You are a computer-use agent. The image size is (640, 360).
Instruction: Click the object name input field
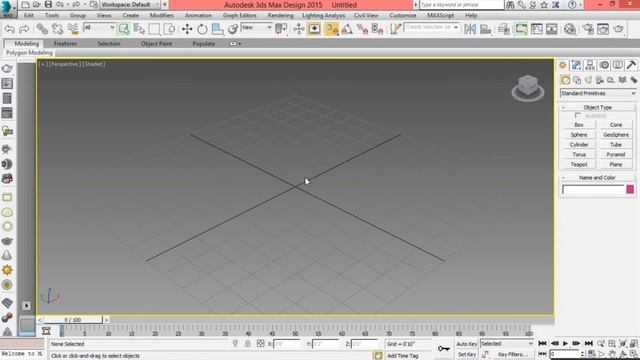[x=593, y=189]
